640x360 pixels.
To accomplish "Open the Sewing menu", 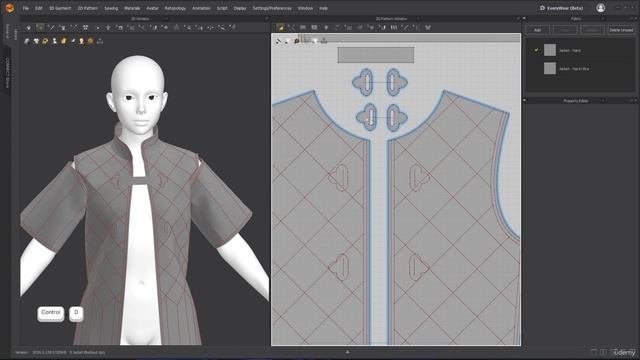I will tap(111, 8).
